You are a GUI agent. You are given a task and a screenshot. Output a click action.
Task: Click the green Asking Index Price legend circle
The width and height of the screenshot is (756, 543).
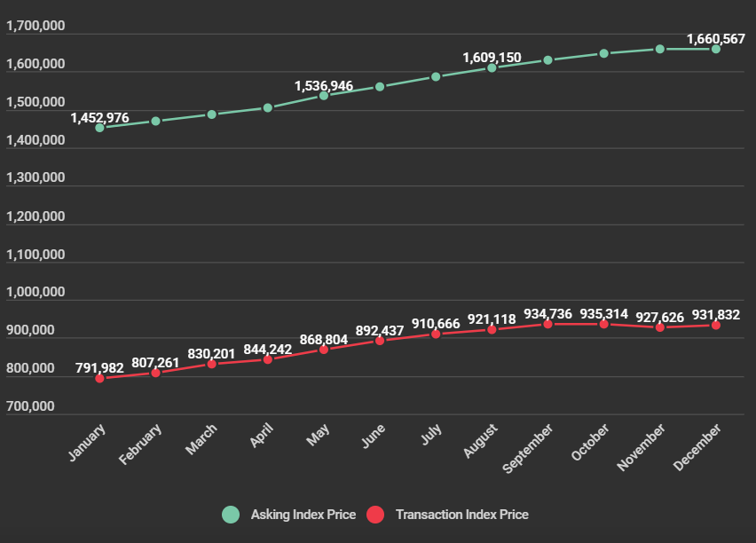(x=232, y=515)
